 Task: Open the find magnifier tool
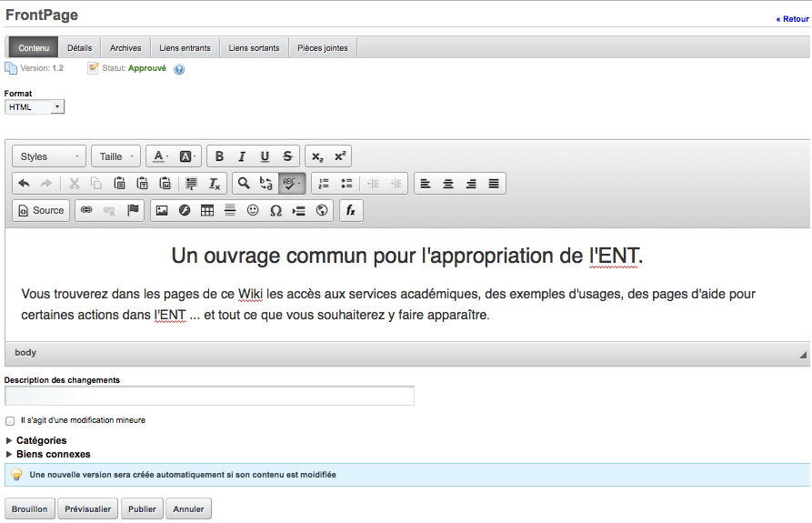tap(244, 184)
